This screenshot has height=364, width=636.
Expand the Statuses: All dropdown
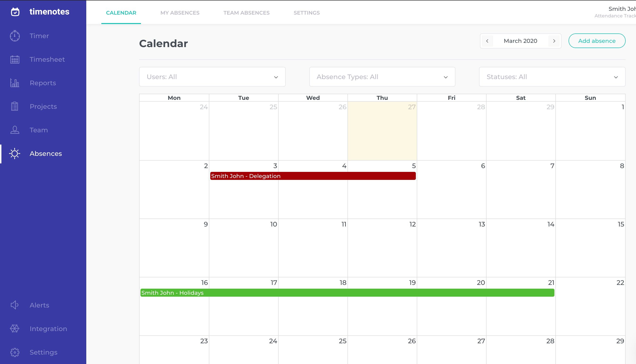click(552, 77)
